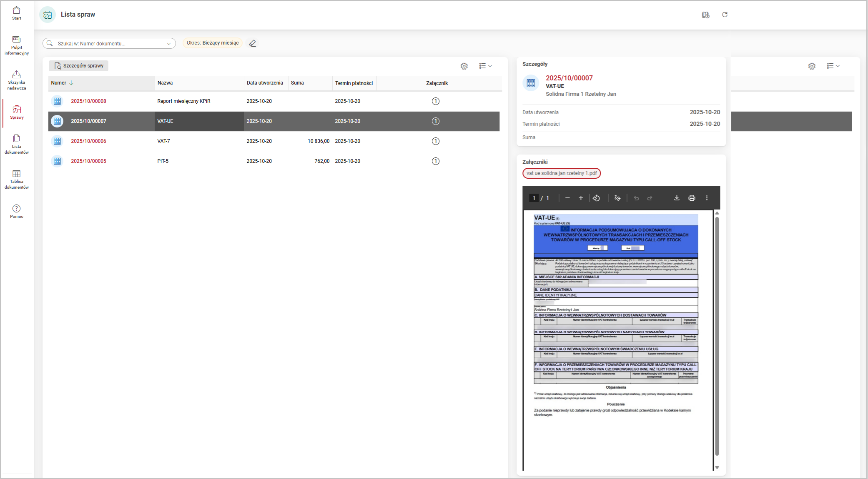Screen dimensions: 868x479
Task: Download the PDF attachment
Action: [677, 198]
